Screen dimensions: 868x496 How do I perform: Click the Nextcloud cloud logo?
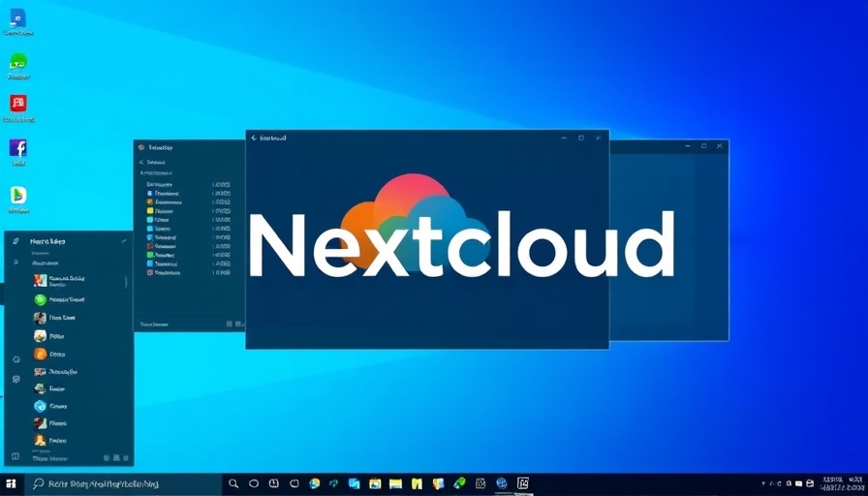(417, 222)
